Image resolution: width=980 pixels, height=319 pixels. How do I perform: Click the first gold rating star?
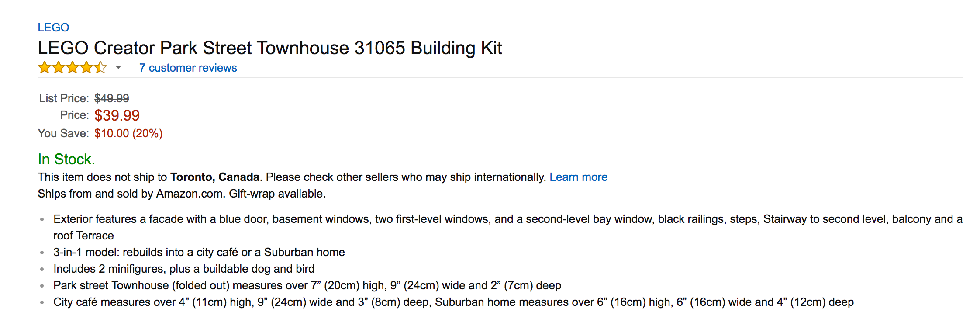(x=45, y=68)
